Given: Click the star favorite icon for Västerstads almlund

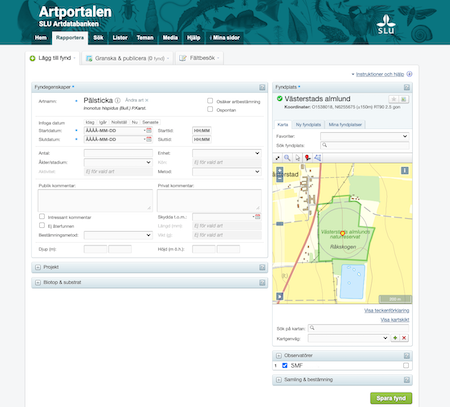Looking at the screenshot, I should coord(393,99).
